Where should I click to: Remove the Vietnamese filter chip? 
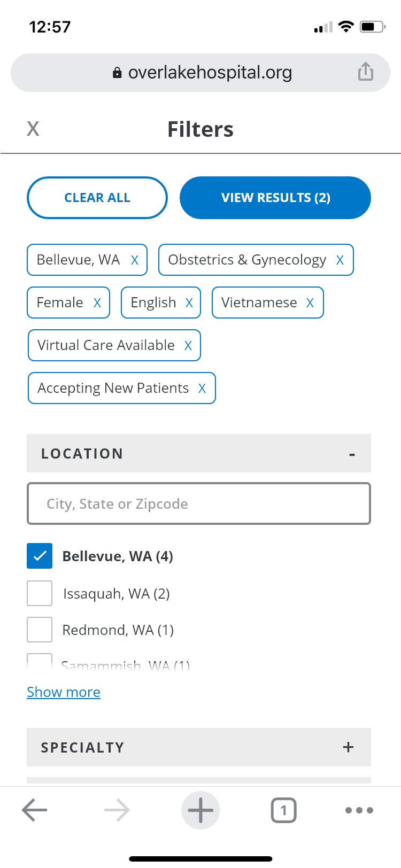[x=310, y=303]
